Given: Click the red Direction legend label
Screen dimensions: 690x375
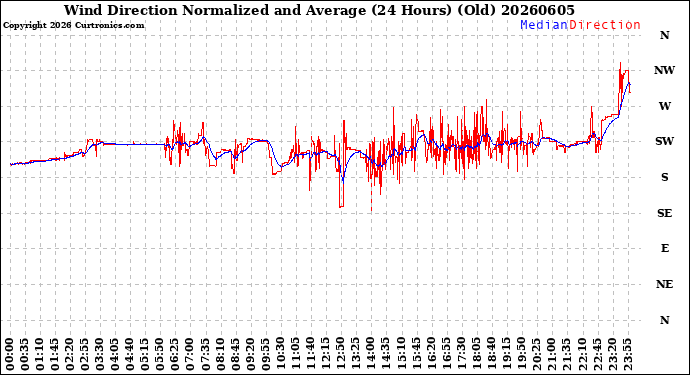Looking at the screenshot, I should tap(605, 25).
